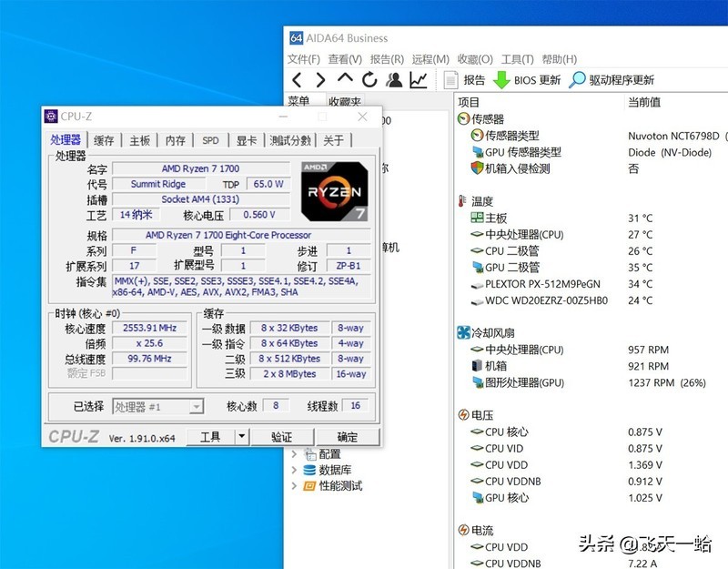Click the 核心速度 frequency value field
Screen dimensions: 728x569
click(151, 329)
